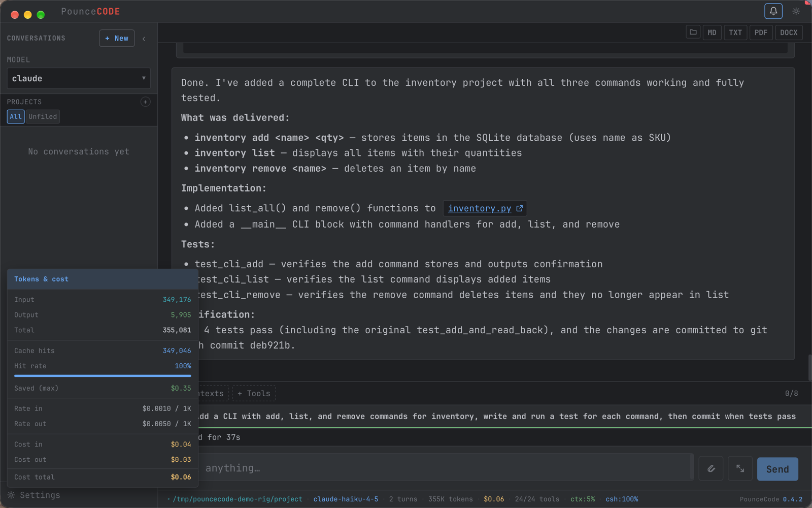Export conversation as PDF
Image resolution: width=812 pixels, height=508 pixels.
point(761,33)
